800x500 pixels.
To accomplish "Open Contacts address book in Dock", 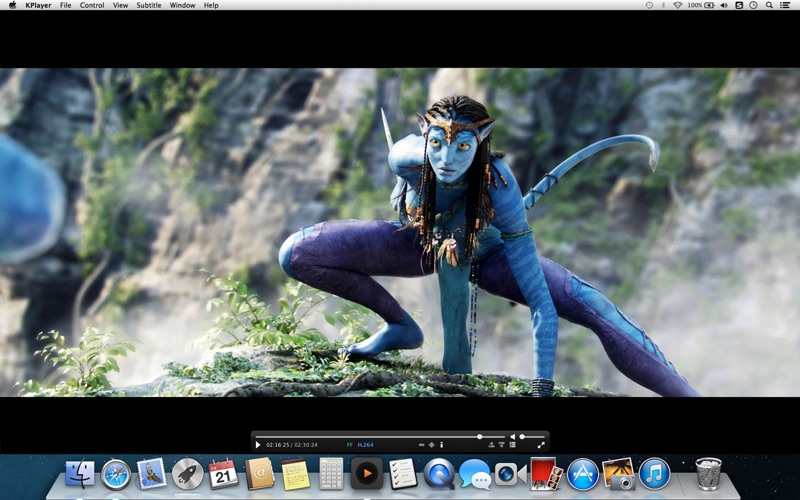I will [x=259, y=474].
